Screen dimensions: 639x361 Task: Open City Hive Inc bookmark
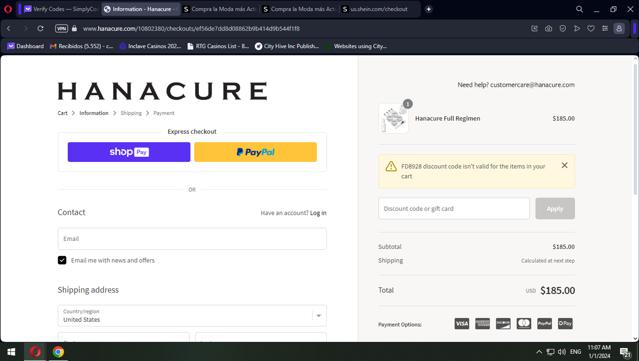coord(287,46)
